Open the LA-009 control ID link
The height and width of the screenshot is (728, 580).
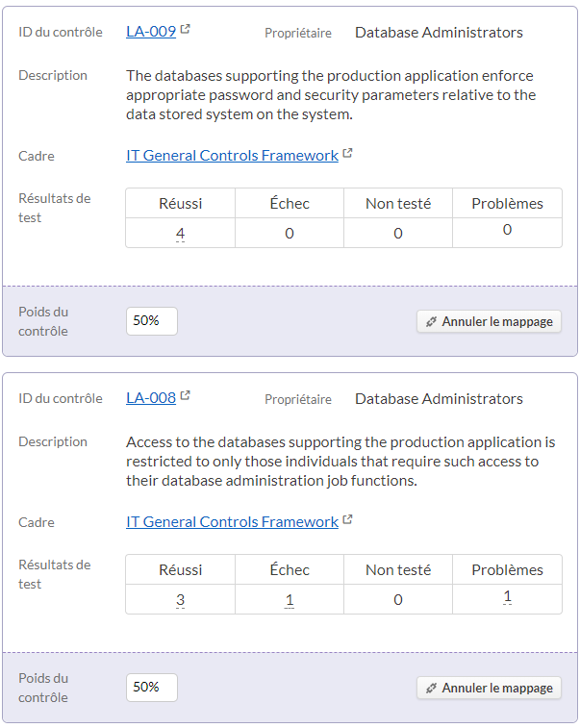[151, 32]
